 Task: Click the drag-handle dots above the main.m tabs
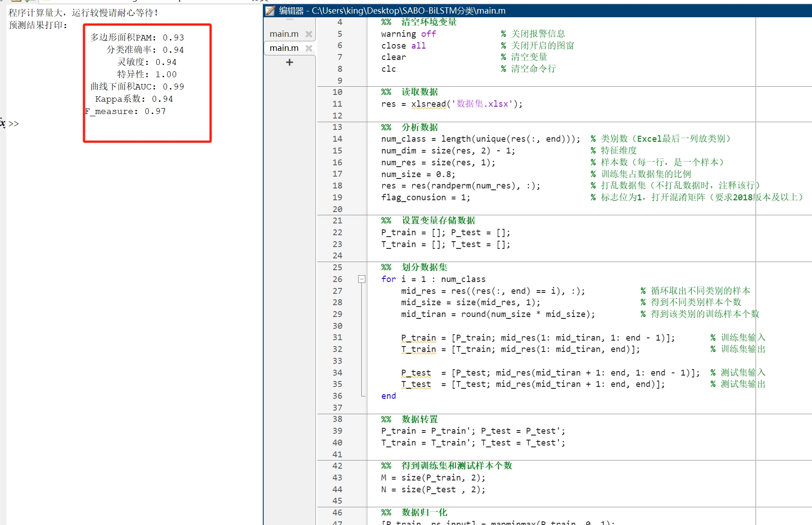(290, 20)
